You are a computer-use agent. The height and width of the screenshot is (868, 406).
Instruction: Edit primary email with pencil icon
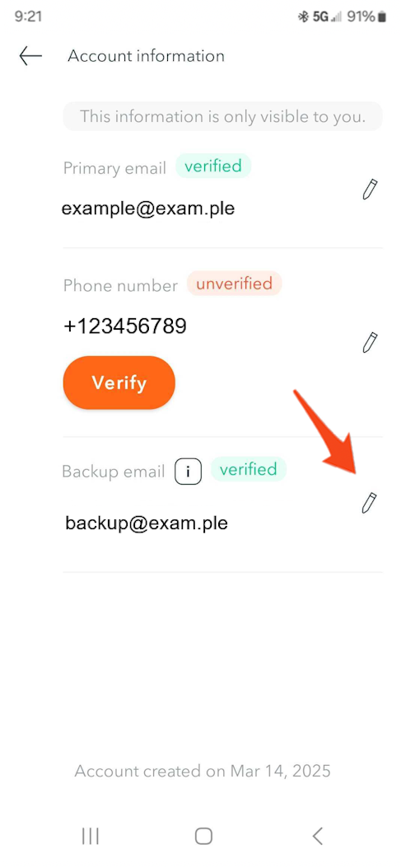click(x=370, y=190)
